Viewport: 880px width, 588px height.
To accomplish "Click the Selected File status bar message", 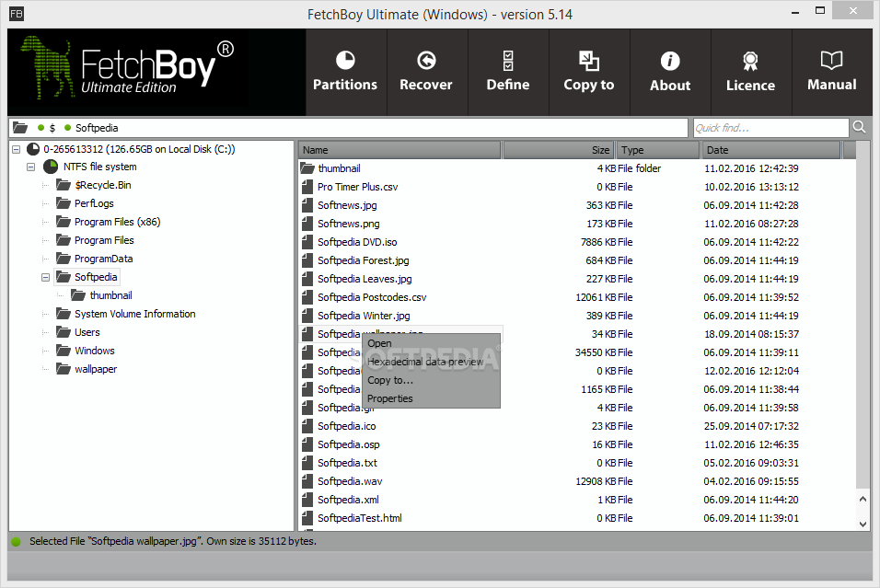I will pyautogui.click(x=173, y=541).
